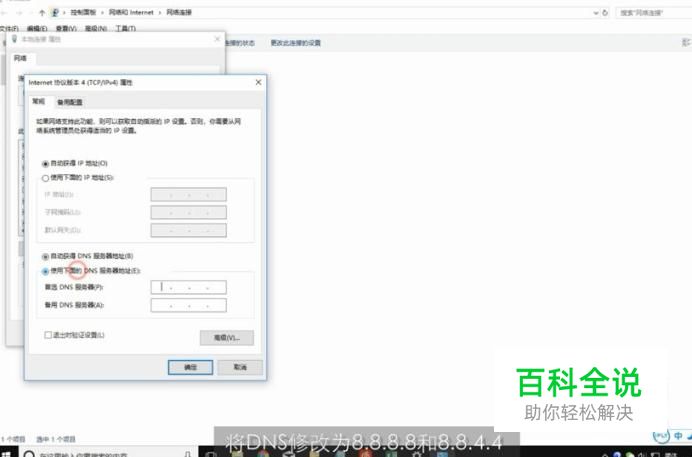Click the 默认网关 input field

[188, 230]
